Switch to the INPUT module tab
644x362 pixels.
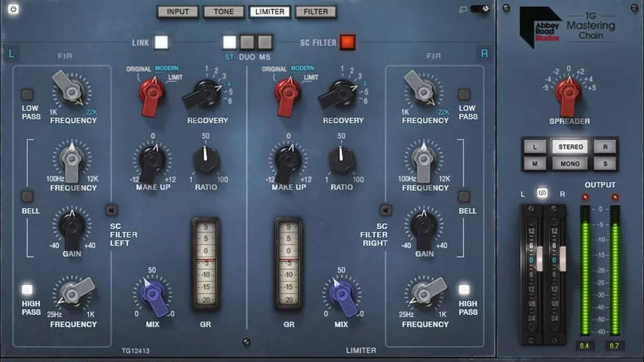click(x=178, y=12)
